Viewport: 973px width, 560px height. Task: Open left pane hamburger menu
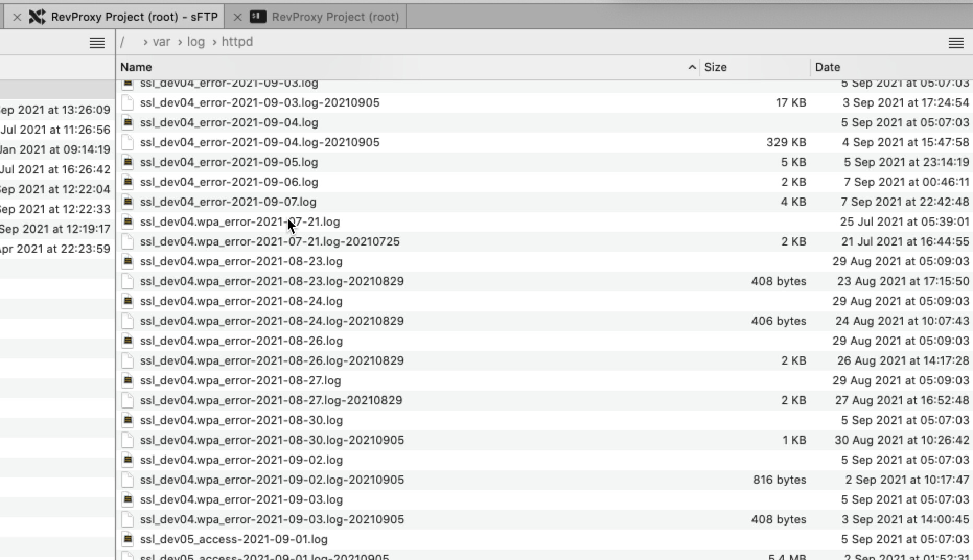(x=97, y=43)
